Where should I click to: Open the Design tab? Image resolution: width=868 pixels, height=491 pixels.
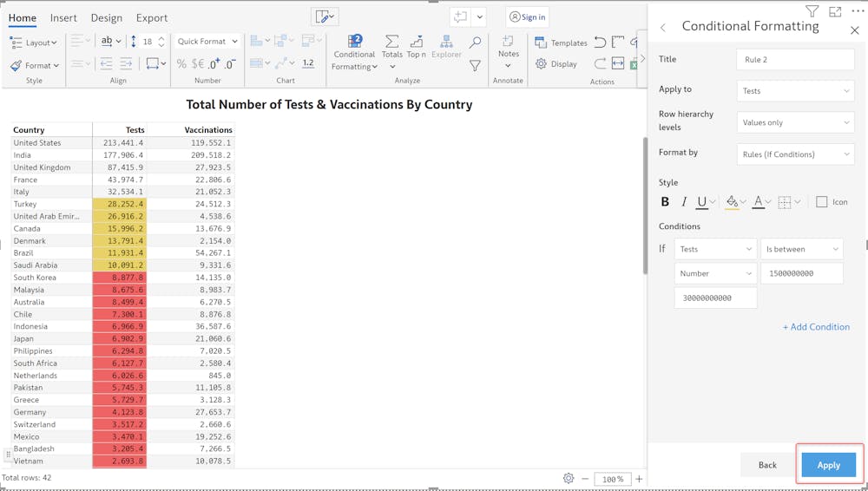click(x=107, y=17)
